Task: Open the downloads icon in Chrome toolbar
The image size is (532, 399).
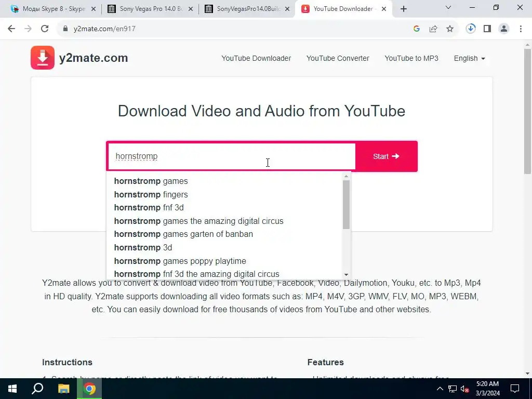Action: [x=471, y=29]
